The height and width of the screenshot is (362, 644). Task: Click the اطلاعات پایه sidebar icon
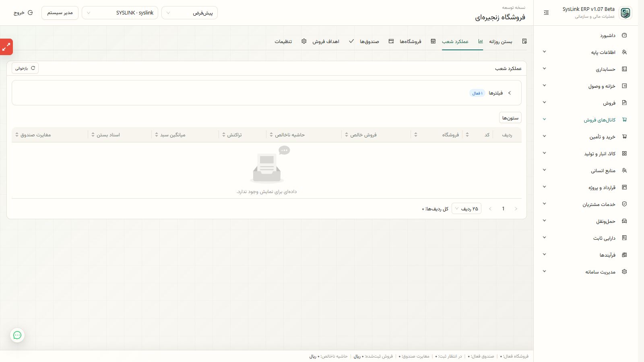(x=624, y=52)
